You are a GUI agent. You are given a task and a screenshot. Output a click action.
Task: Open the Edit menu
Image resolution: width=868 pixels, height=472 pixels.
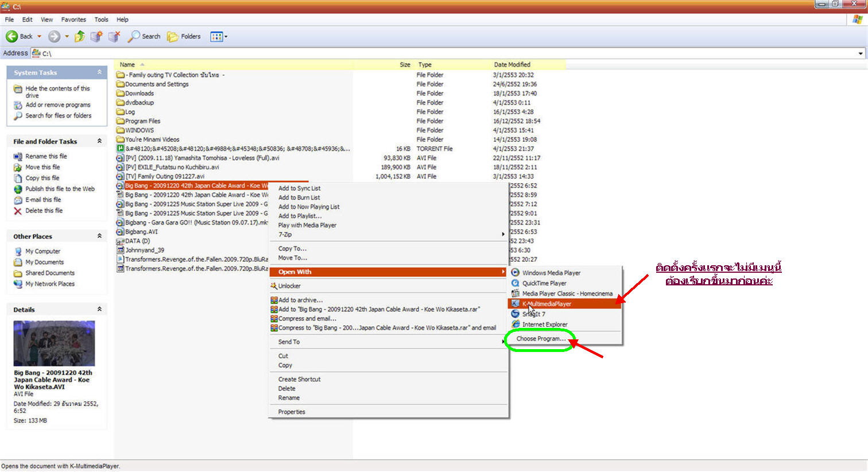27,20
